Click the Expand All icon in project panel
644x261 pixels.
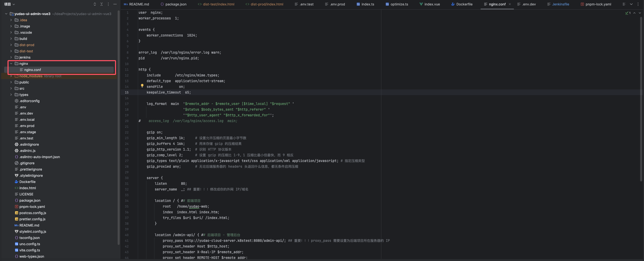[95, 4]
